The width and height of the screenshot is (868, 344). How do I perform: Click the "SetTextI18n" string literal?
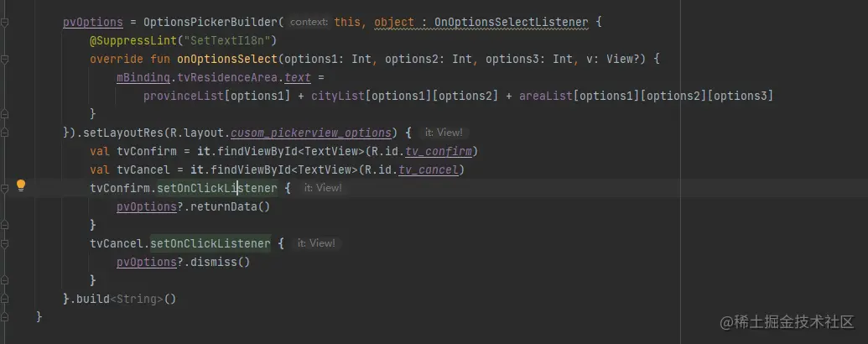(x=227, y=40)
